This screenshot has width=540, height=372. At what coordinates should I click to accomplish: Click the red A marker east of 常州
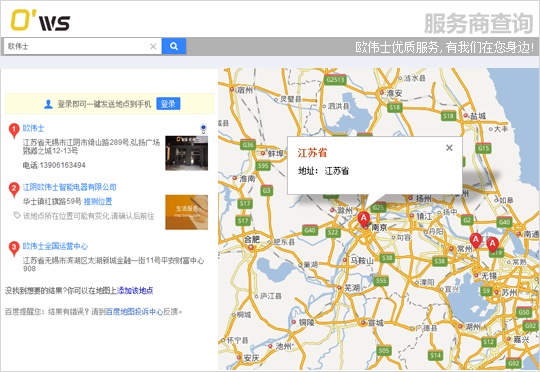tap(492, 244)
